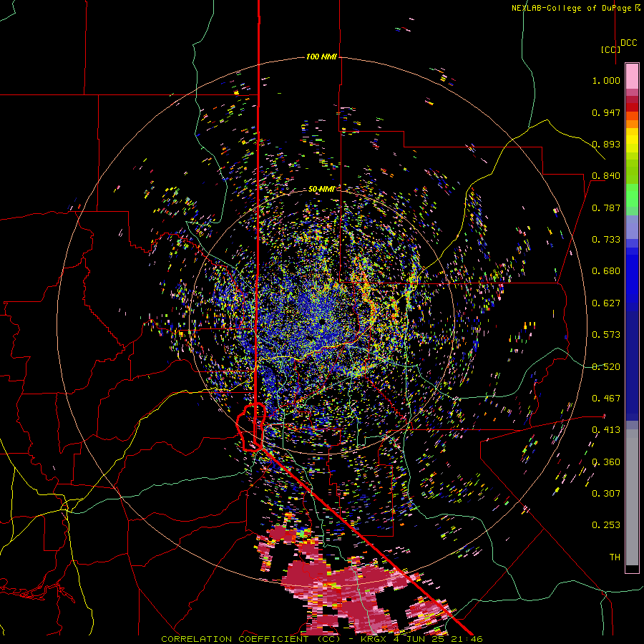644x644 pixels.
Task: Select the 0.307 scale label
Action: pos(606,494)
